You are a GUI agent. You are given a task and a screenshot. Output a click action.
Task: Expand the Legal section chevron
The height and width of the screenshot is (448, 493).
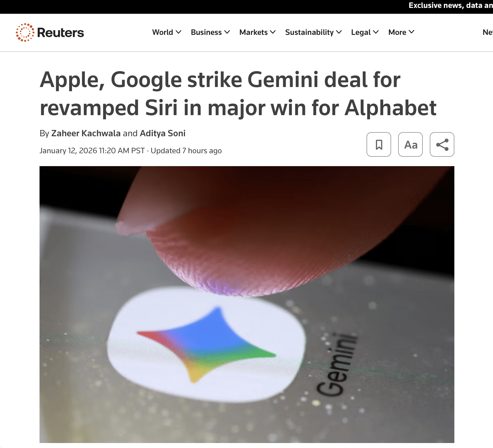tap(376, 32)
